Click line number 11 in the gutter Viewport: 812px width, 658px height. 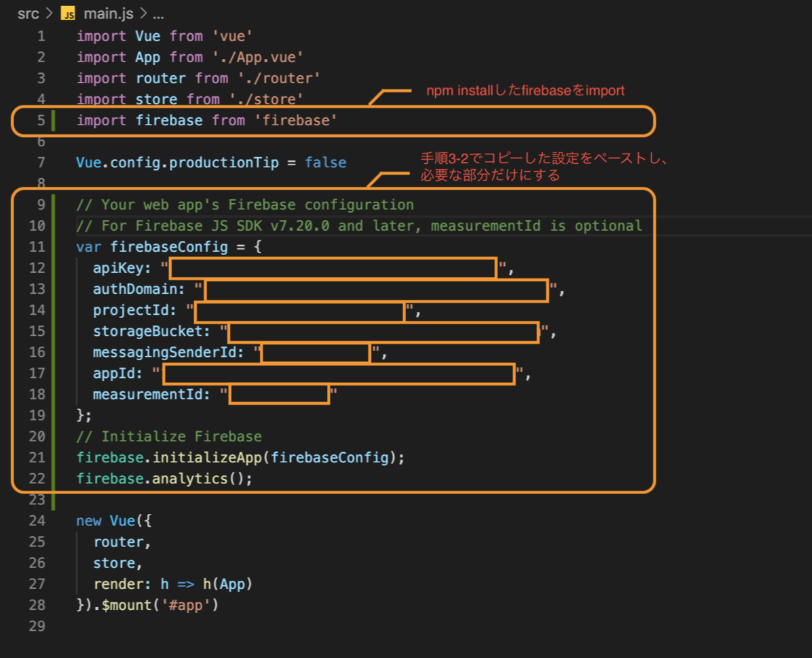[x=37, y=247]
